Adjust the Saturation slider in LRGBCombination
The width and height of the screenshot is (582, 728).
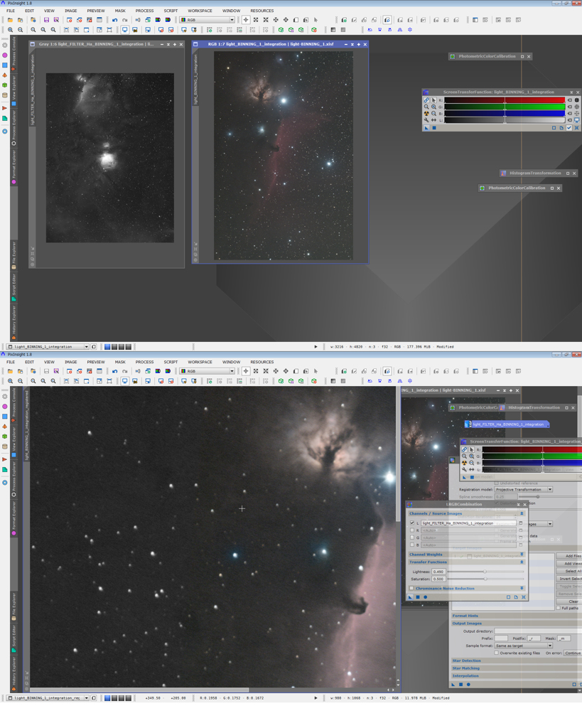485,579
